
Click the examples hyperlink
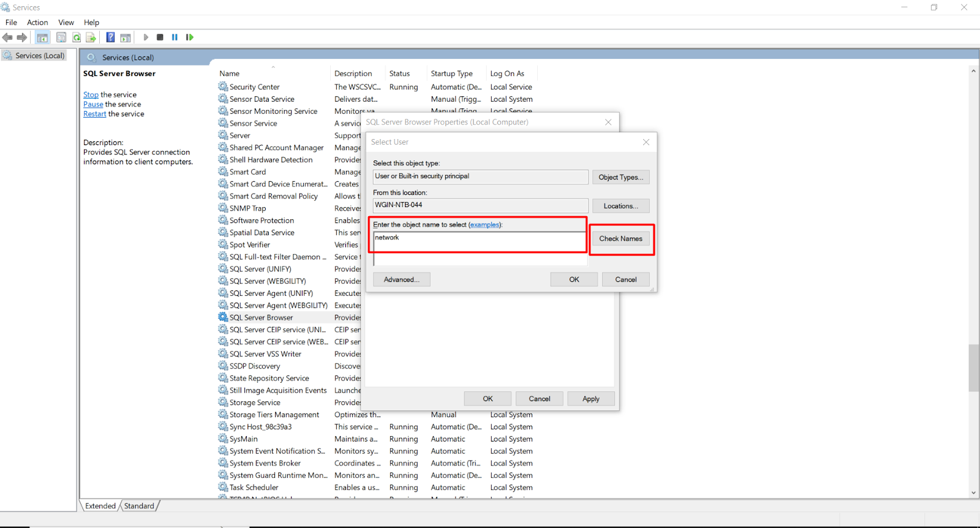tap(484, 225)
